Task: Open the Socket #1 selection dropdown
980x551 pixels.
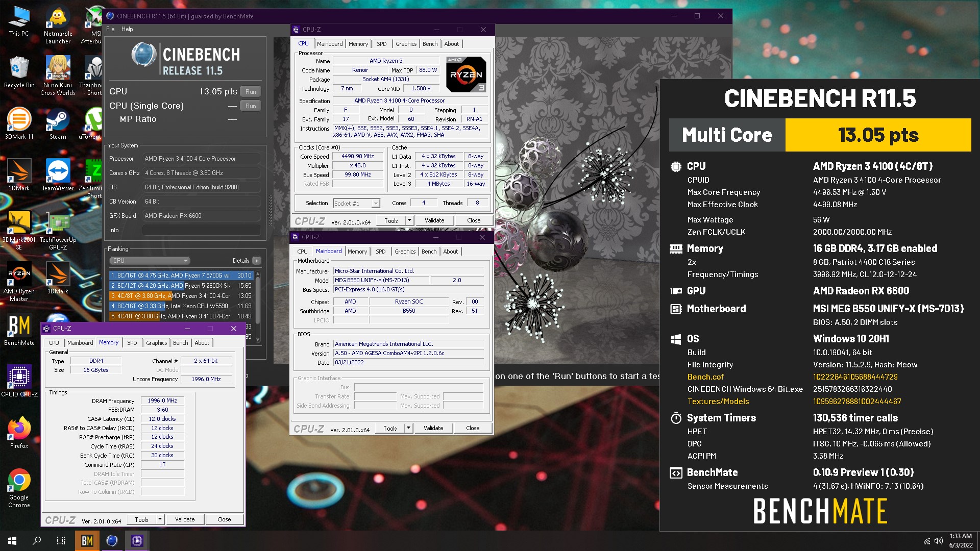Action: (356, 203)
